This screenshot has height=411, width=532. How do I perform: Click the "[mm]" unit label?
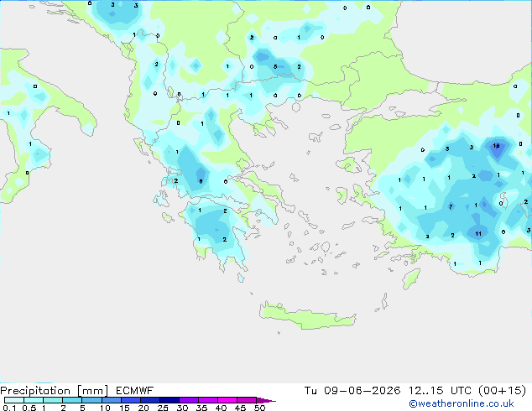click(92, 391)
